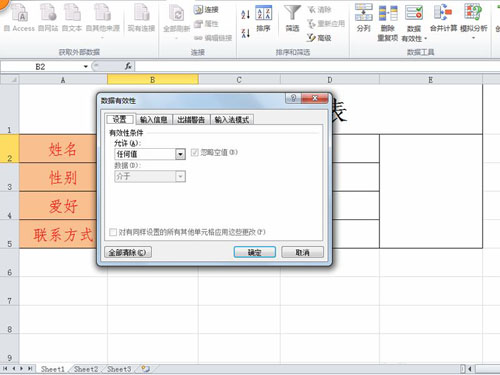Select column B header
This screenshot has height=375, width=500.
point(153,80)
